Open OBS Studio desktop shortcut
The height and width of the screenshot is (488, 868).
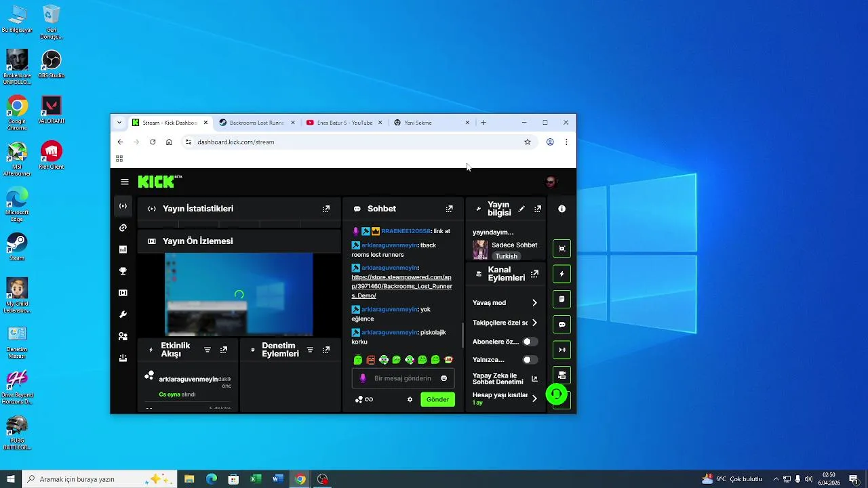coord(51,64)
